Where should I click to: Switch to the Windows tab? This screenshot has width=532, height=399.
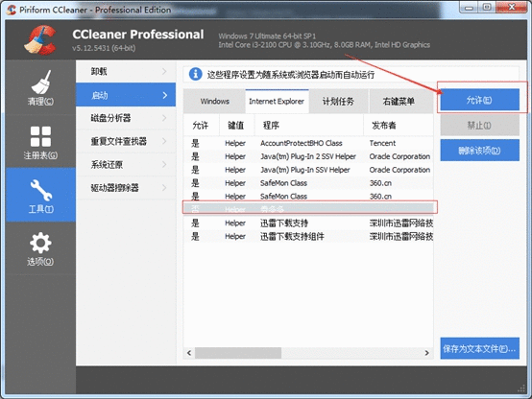(x=214, y=102)
